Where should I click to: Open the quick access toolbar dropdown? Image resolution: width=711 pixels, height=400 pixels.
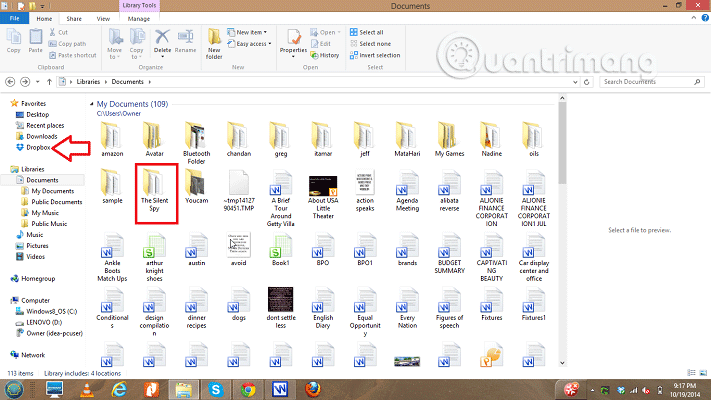(42, 6)
